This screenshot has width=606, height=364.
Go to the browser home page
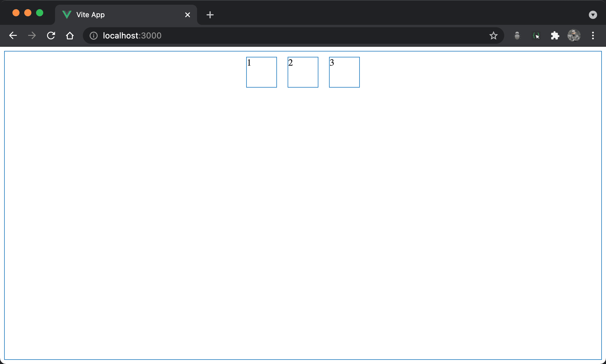(x=70, y=36)
